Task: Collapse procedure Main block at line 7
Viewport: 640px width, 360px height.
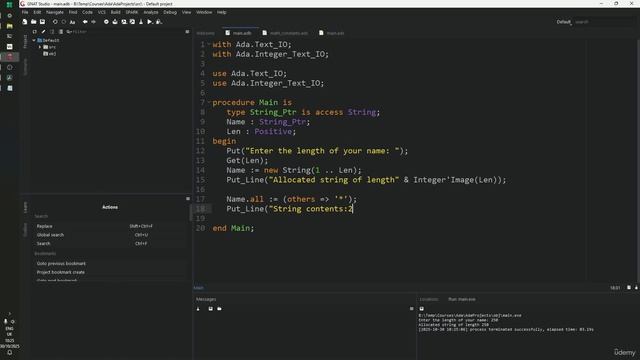Action: tap(209, 102)
